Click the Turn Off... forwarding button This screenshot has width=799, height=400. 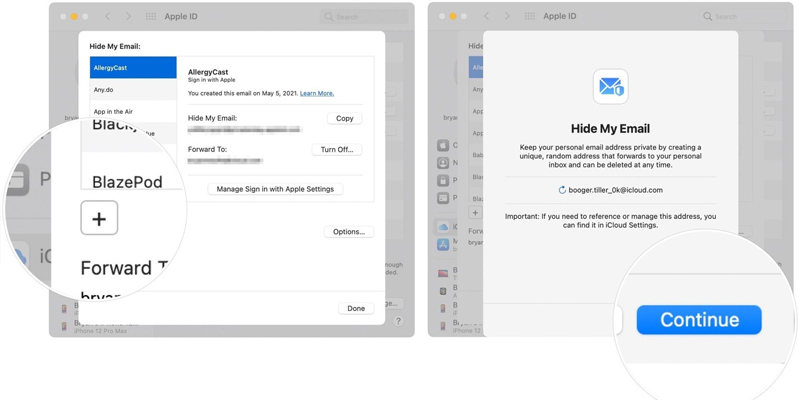tap(337, 149)
